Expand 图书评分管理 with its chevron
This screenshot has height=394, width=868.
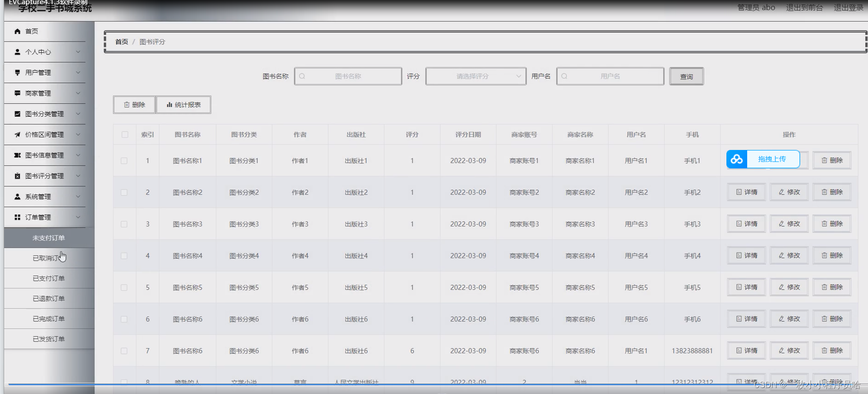78,176
